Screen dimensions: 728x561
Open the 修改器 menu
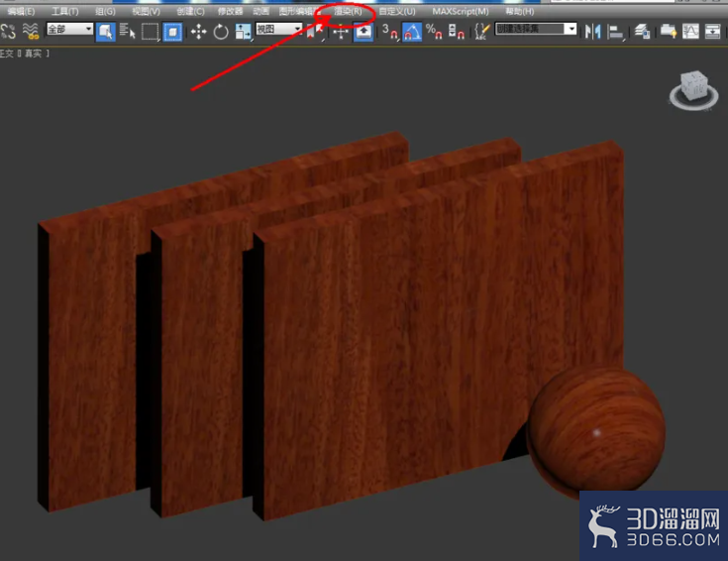230,11
